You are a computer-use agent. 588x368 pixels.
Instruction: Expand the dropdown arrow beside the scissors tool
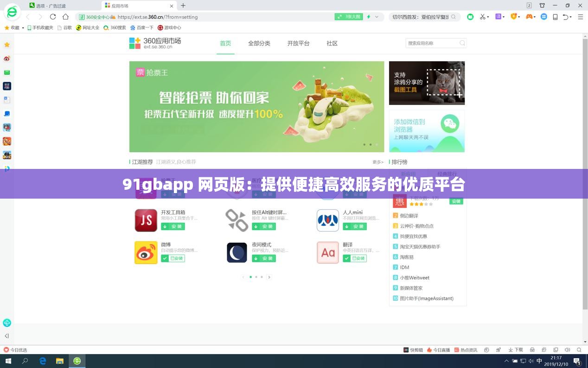click(x=488, y=17)
